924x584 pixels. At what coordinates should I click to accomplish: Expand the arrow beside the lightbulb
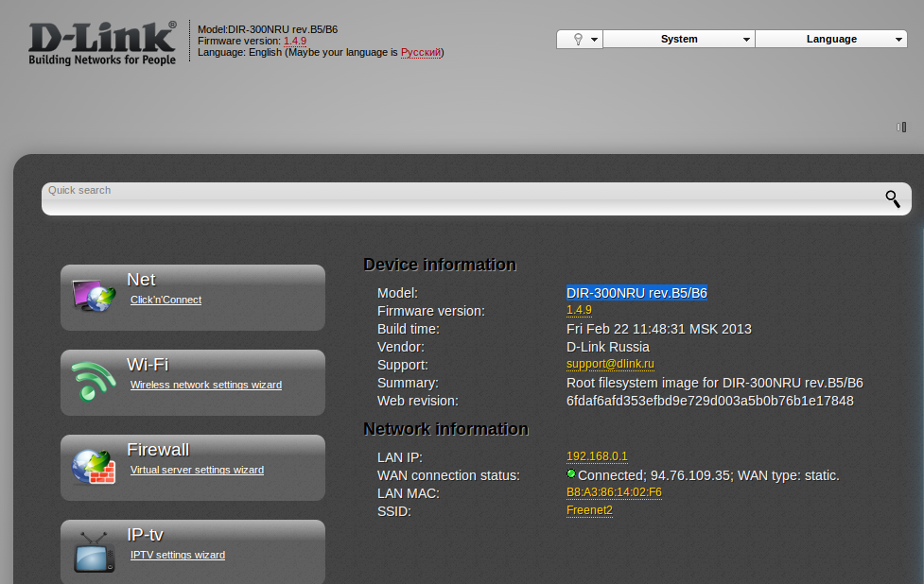(x=594, y=40)
